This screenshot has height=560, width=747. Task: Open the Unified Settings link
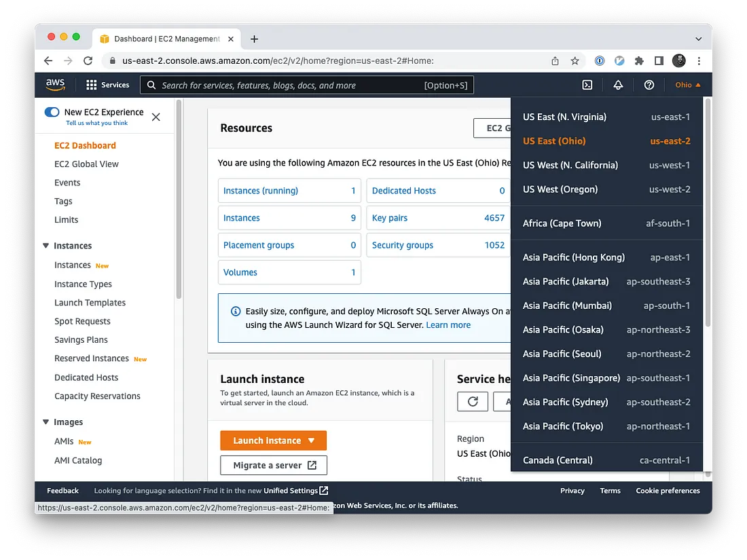296,491
